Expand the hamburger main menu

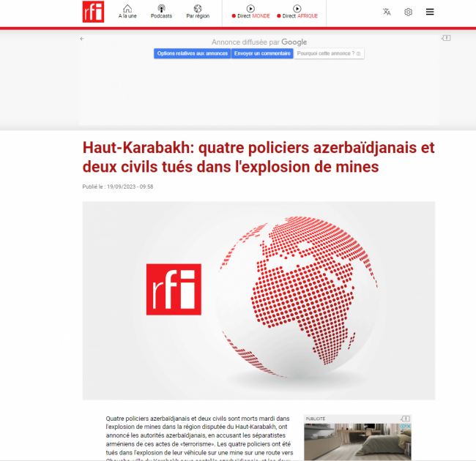coord(430,12)
